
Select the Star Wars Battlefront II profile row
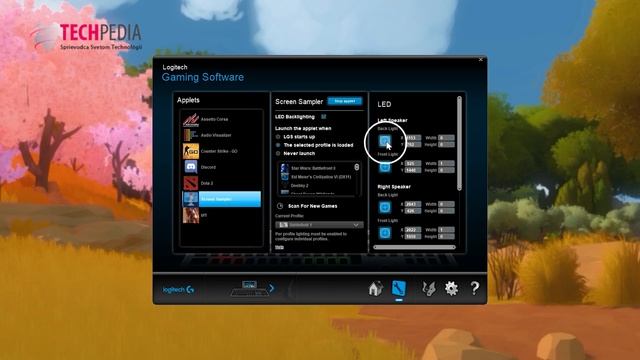(x=316, y=168)
